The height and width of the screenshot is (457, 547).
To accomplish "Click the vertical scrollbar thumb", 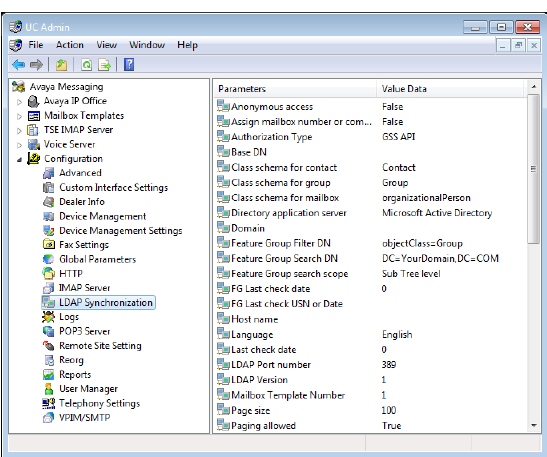I will coord(533,169).
